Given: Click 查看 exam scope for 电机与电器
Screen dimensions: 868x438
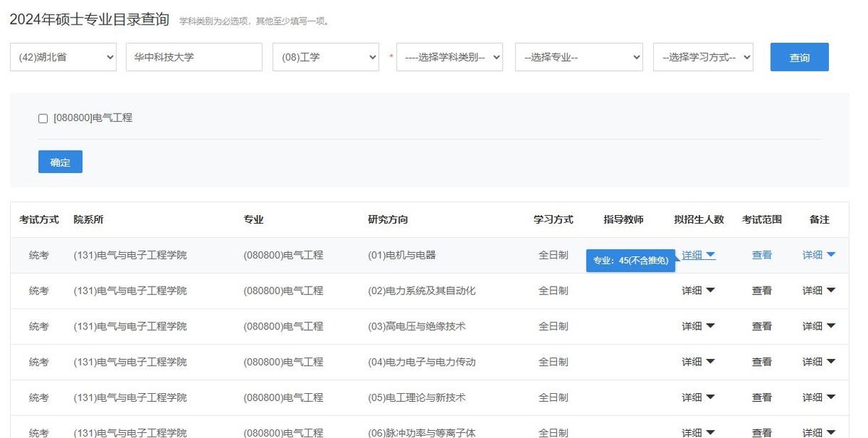Looking at the screenshot, I should (x=762, y=255).
